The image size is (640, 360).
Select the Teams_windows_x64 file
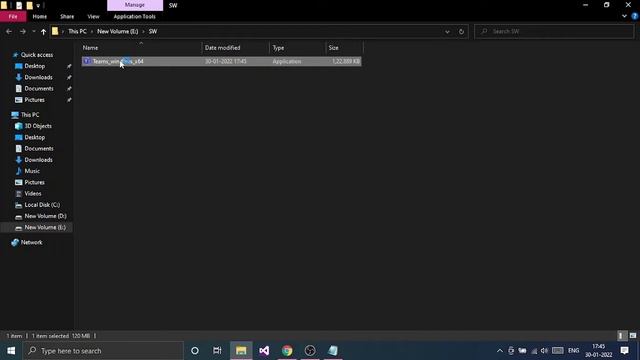(x=221, y=61)
